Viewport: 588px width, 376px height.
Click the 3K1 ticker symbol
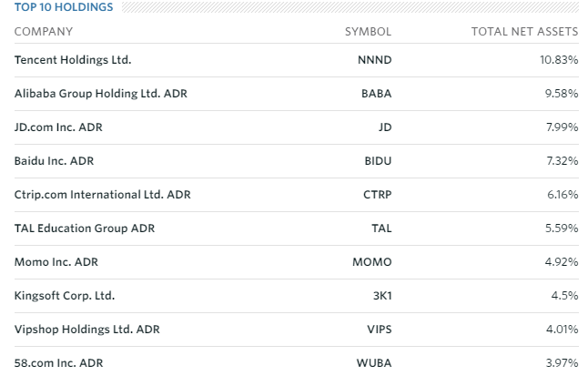pyautogui.click(x=382, y=296)
